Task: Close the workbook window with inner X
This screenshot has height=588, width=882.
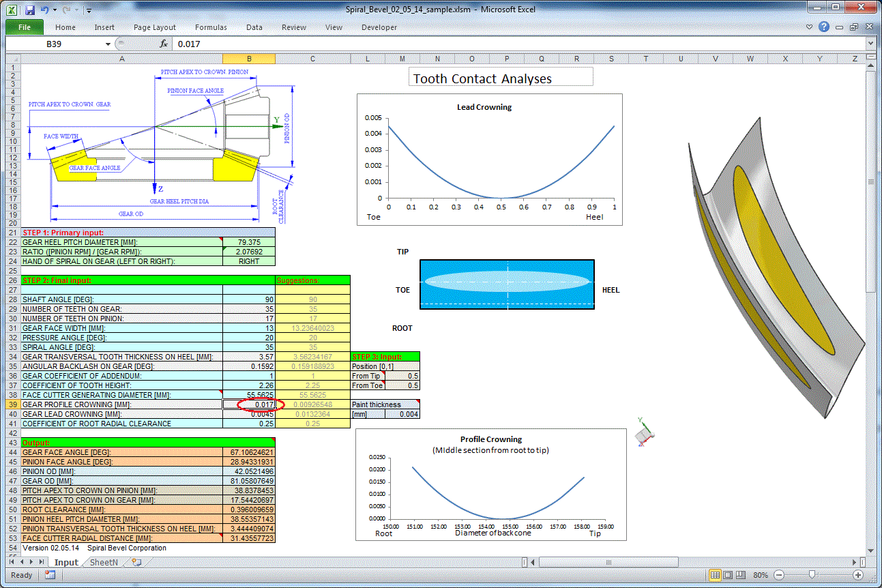Action: click(x=868, y=27)
